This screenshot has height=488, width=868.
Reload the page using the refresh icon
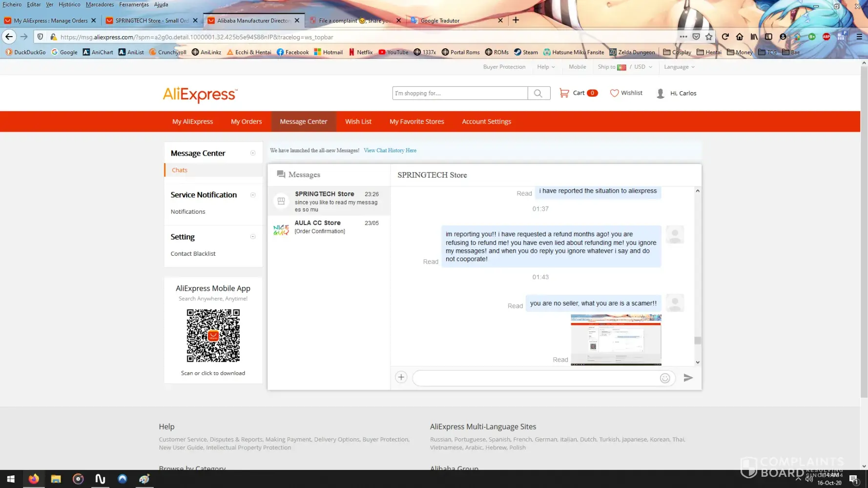[725, 37]
